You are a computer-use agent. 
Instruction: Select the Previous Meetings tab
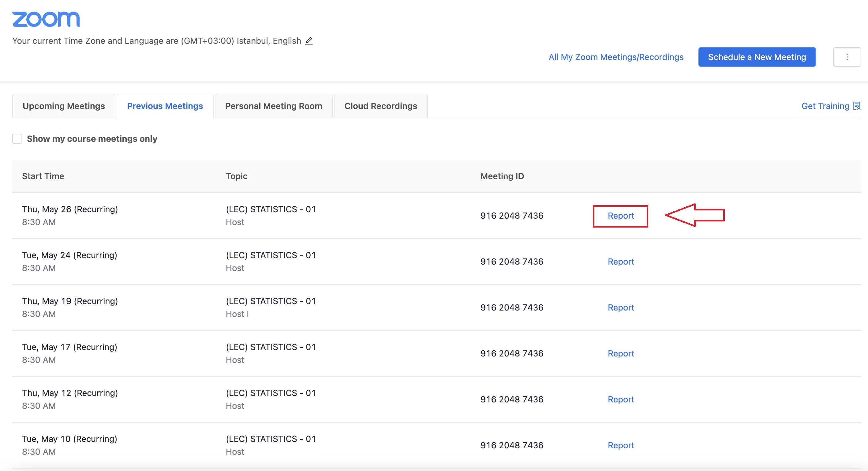point(165,106)
